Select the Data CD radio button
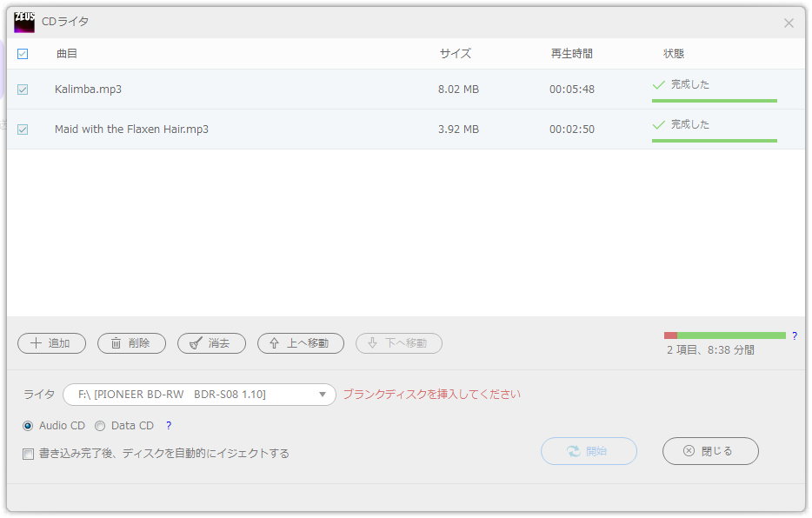The width and height of the screenshot is (812, 518). [x=100, y=426]
